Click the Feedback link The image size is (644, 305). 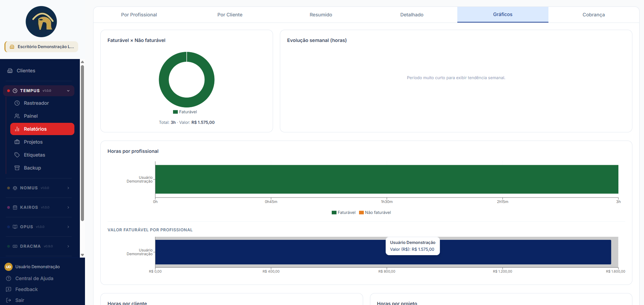click(27, 289)
